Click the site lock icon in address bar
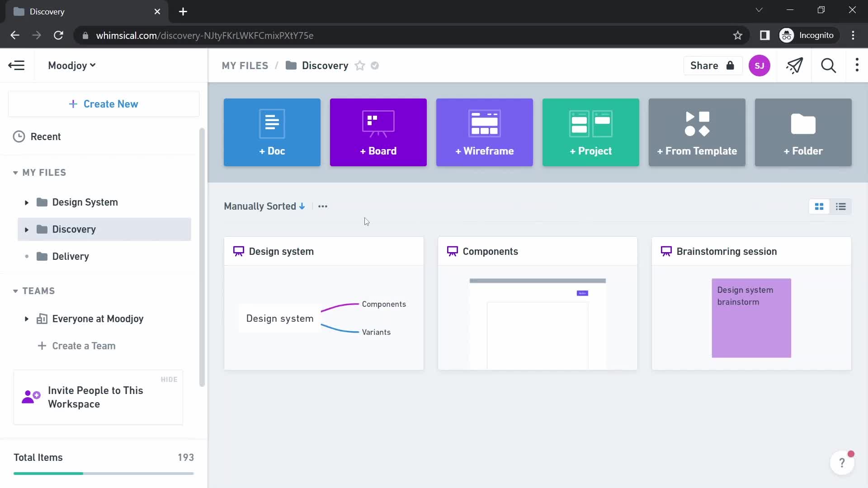 [x=85, y=35]
